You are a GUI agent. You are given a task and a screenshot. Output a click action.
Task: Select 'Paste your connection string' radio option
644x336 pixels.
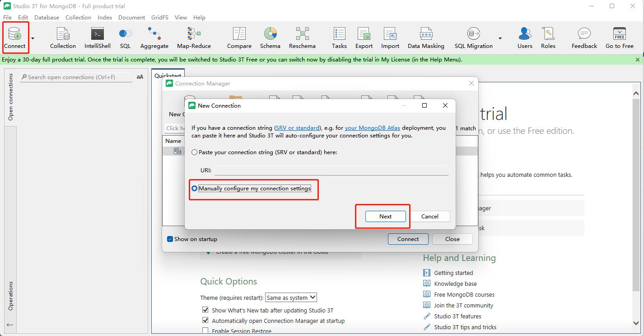pyautogui.click(x=195, y=152)
